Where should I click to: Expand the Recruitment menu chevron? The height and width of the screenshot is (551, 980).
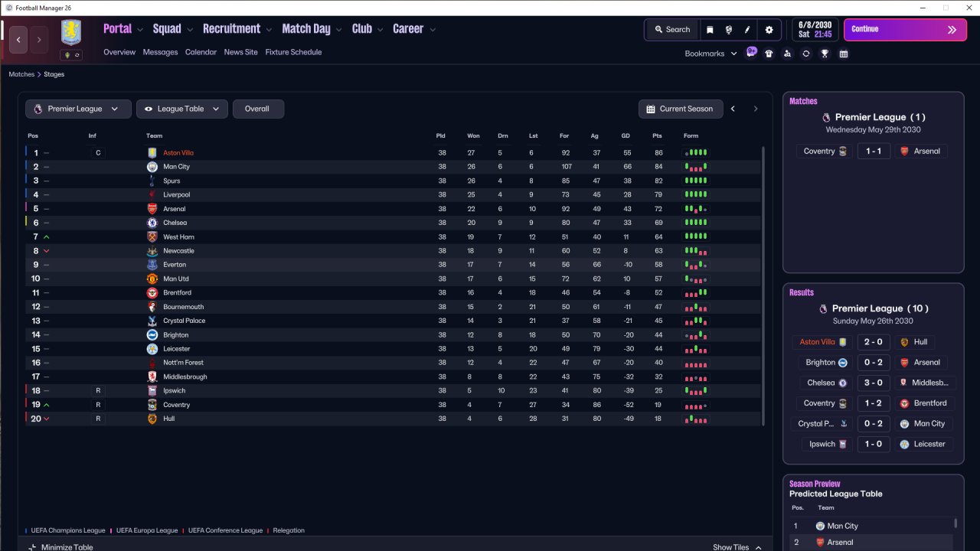(x=269, y=30)
